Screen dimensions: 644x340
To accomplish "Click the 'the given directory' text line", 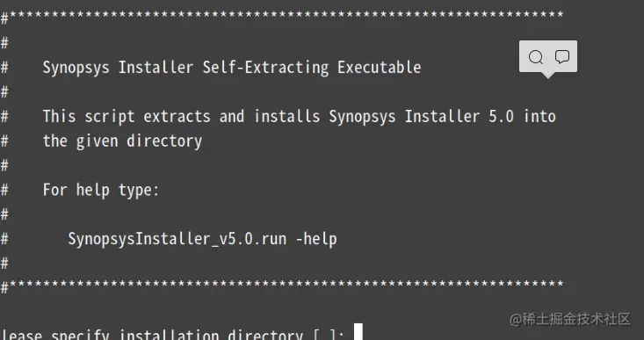I will [122, 141].
